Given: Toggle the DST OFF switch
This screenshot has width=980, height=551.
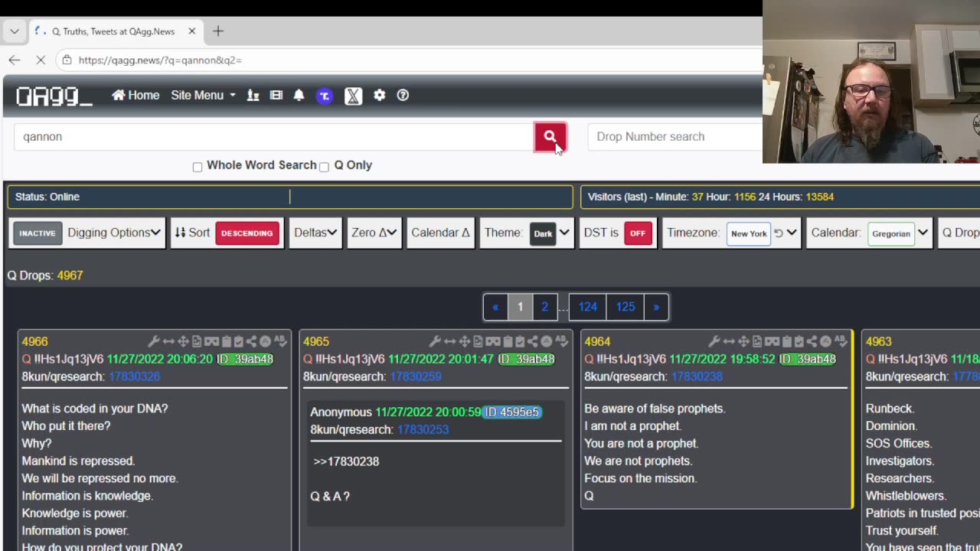Looking at the screenshot, I should click(x=638, y=233).
